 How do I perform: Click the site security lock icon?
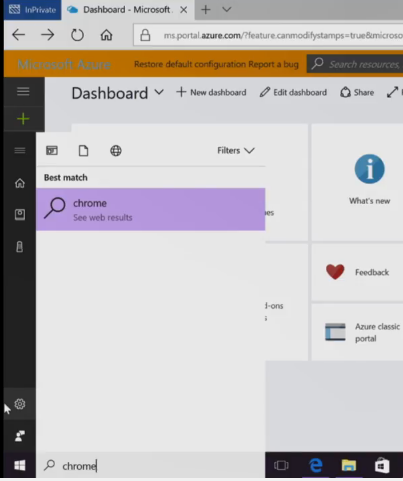[x=145, y=35]
